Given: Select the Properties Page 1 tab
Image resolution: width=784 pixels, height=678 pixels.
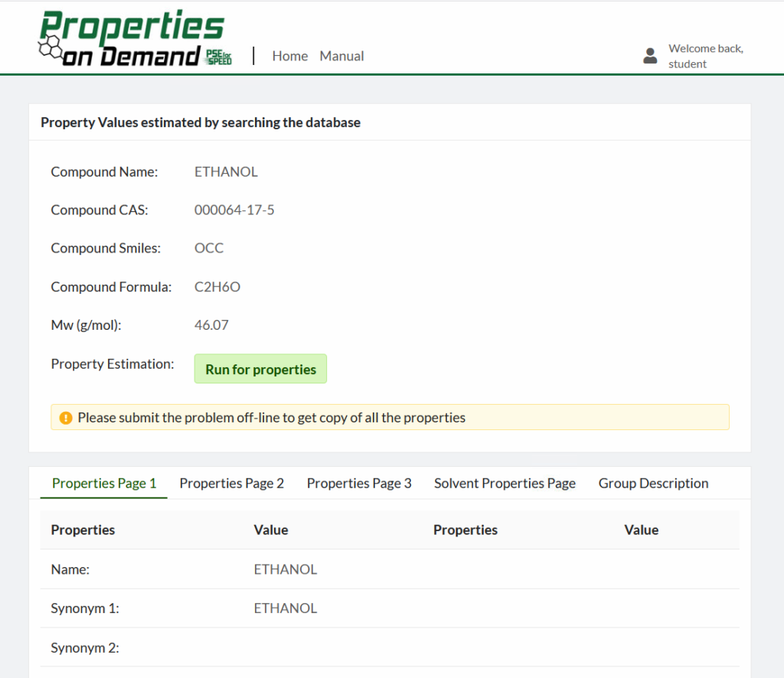Looking at the screenshot, I should point(104,483).
